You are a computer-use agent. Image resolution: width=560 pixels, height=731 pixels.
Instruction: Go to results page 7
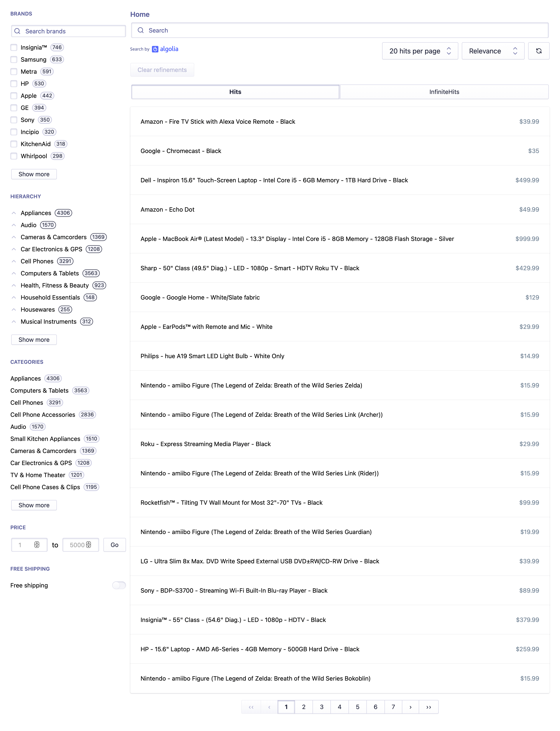(393, 707)
